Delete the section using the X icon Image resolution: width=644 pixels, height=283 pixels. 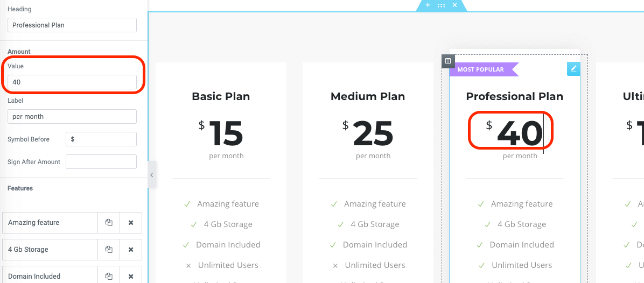click(454, 5)
